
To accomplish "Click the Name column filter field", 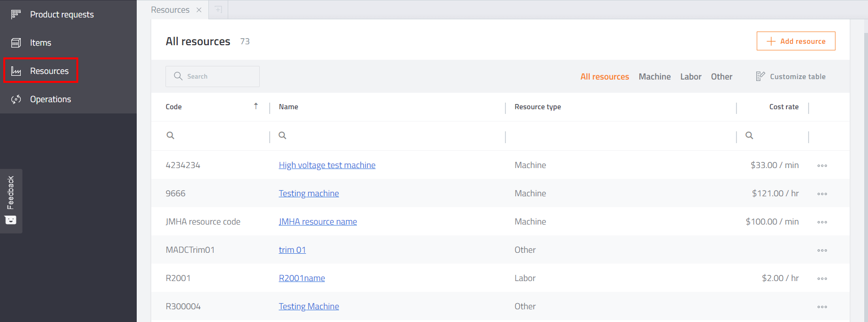I will (387, 136).
